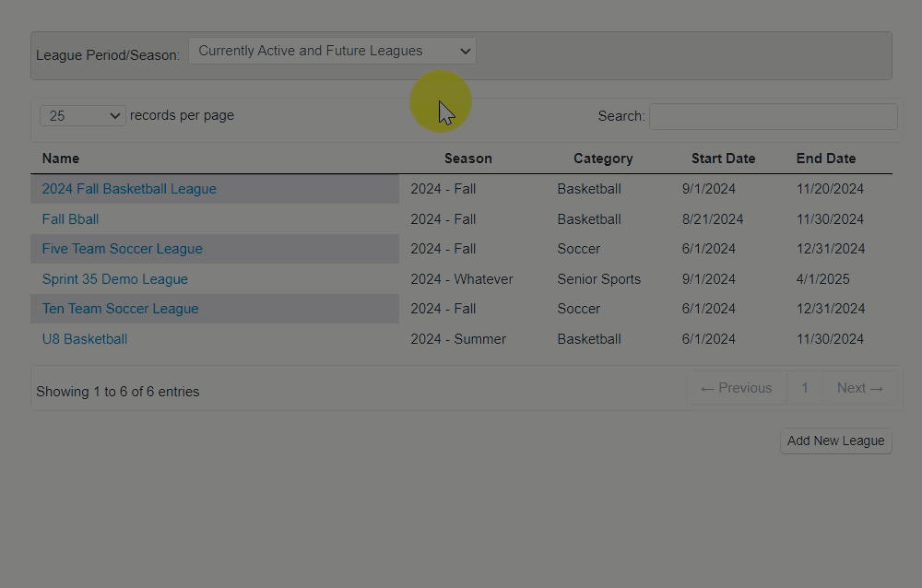Click the U8 Basketball league link
The height and width of the screenshot is (588, 922).
click(85, 339)
